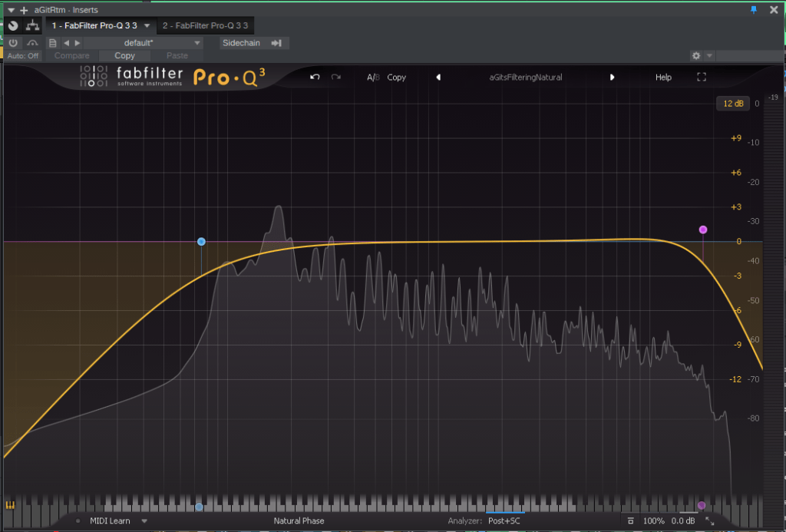Open the default preset dropdown
The height and width of the screenshot is (532, 786).
(154, 43)
